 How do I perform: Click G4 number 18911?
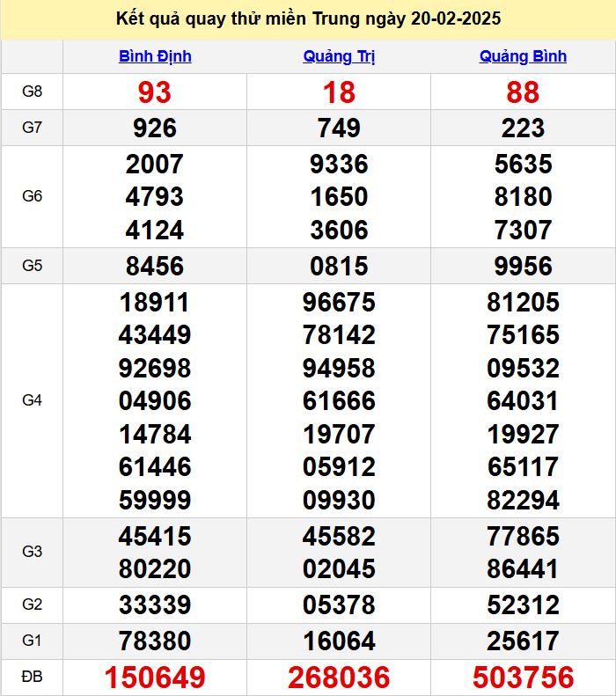pyautogui.click(x=155, y=303)
